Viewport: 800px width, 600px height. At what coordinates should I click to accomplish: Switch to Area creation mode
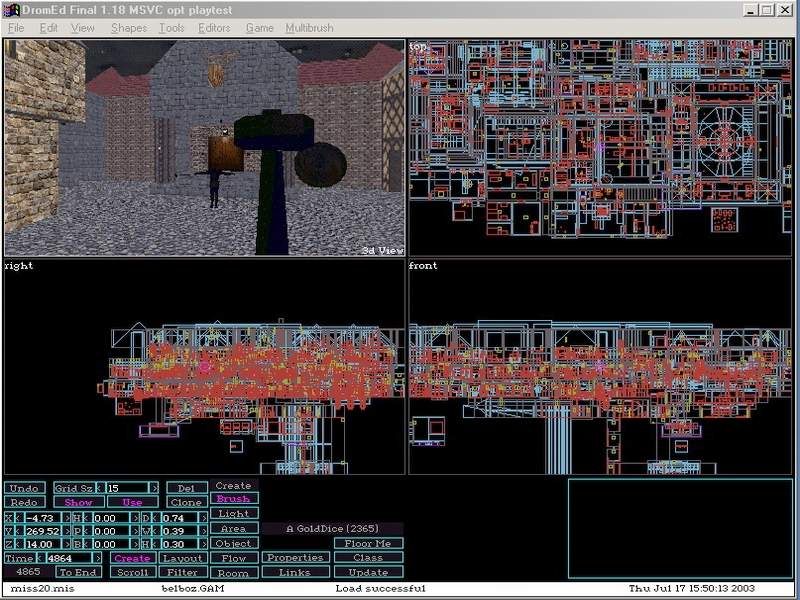pyautogui.click(x=234, y=529)
